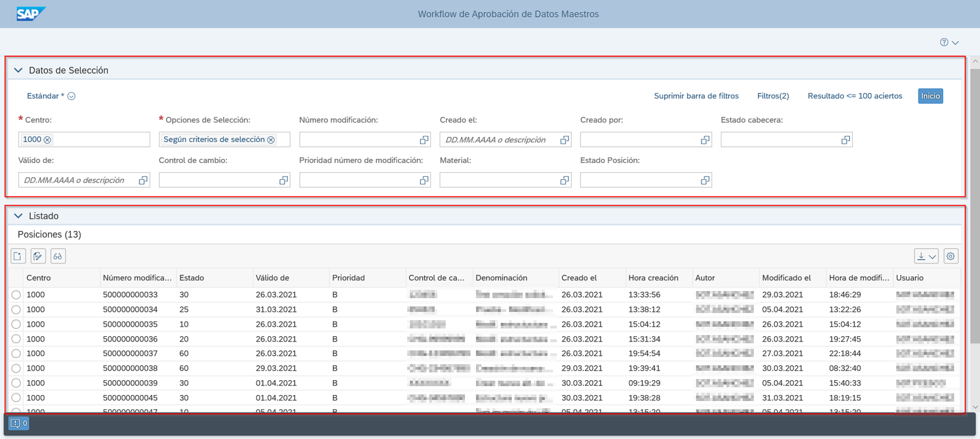Open value help for Creado el field
This screenshot has width=980, height=439.
(565, 140)
